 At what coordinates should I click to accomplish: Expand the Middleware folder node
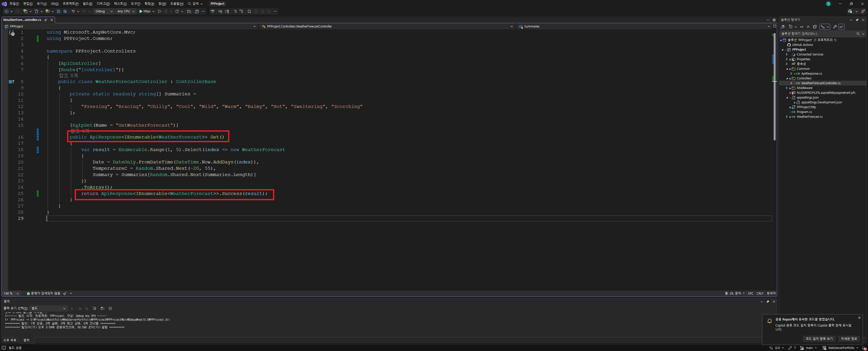point(787,88)
